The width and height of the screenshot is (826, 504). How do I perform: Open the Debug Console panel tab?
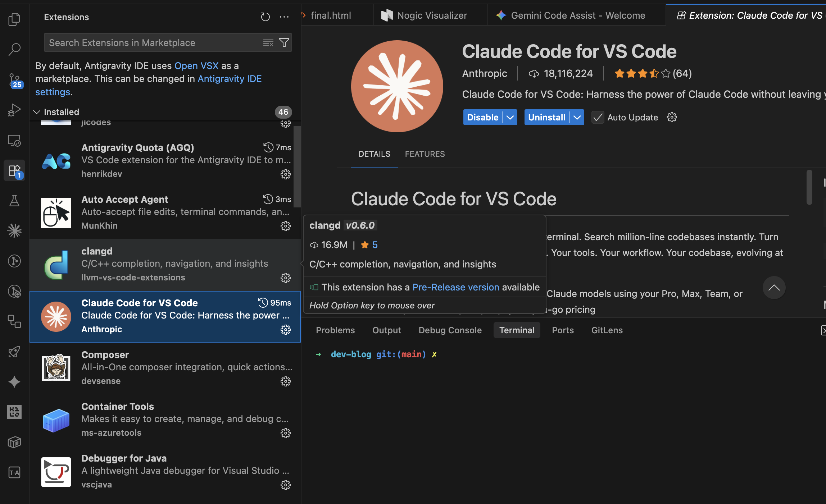(x=450, y=330)
